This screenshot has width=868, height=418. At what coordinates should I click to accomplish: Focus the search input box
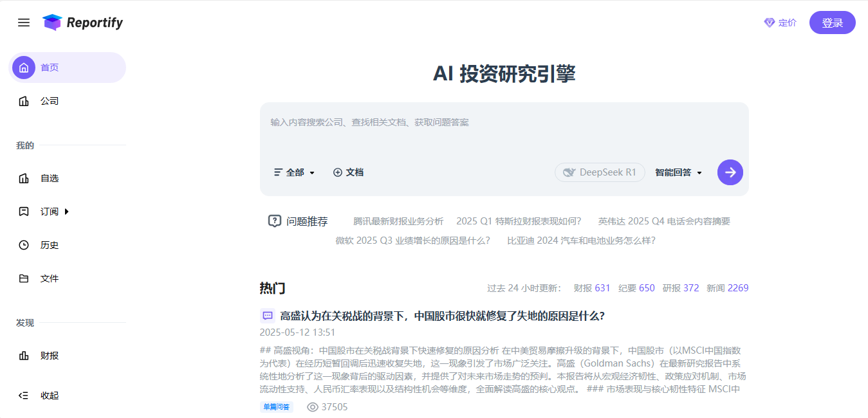[504, 122]
